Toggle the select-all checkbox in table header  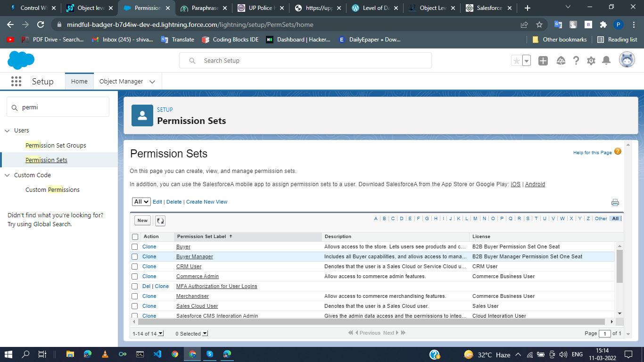[x=135, y=237]
